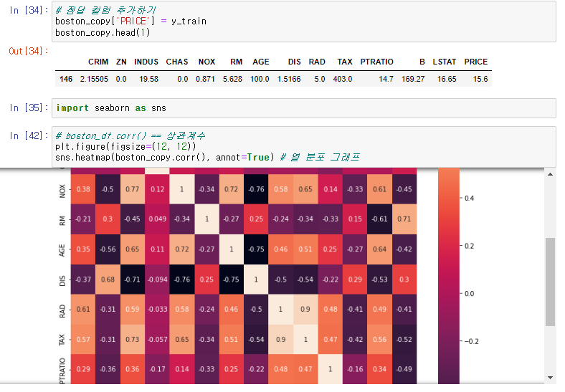Focus the In [42] heatmap code cell
This screenshot has height=392, width=565.
point(304,147)
